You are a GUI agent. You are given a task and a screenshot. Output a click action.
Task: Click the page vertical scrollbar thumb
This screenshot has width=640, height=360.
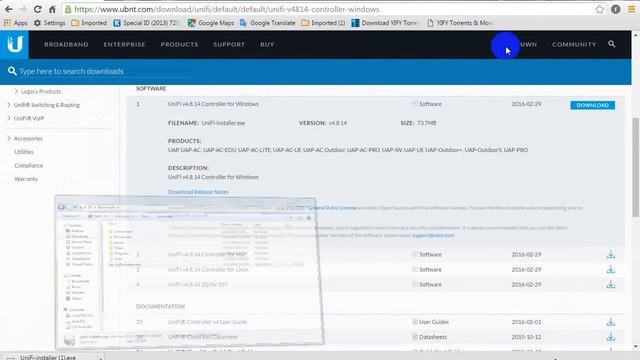[636, 167]
